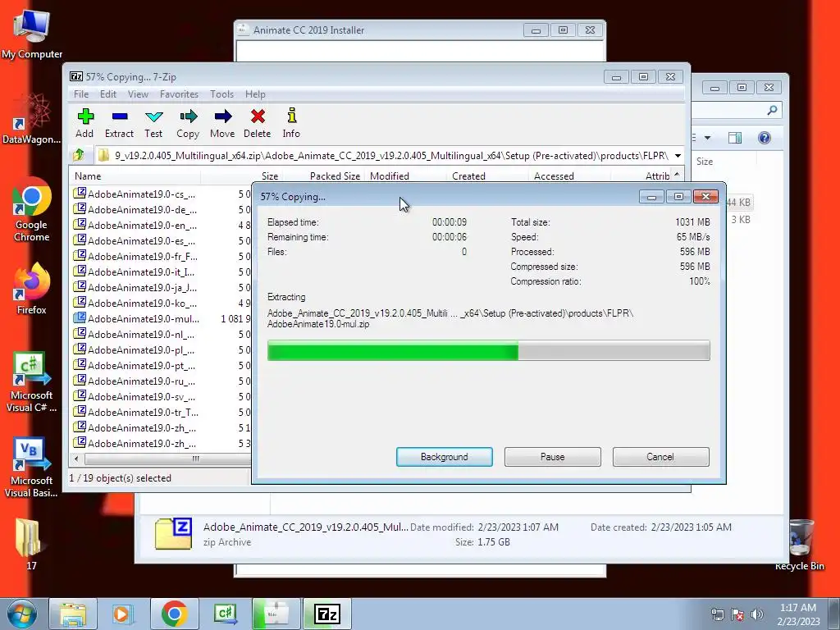This screenshot has width=840, height=630.
Task: Select the AdobeAnimate19.0-ru_ file
Action: tap(135, 381)
